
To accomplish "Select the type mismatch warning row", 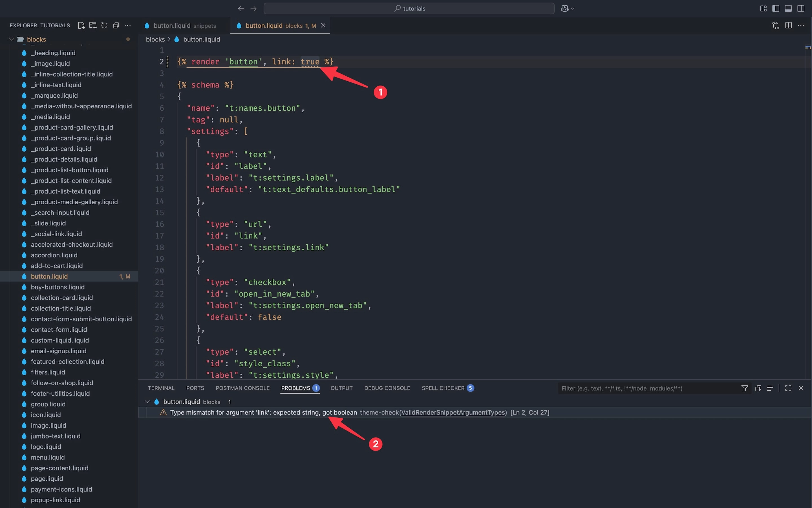I will click(475, 412).
